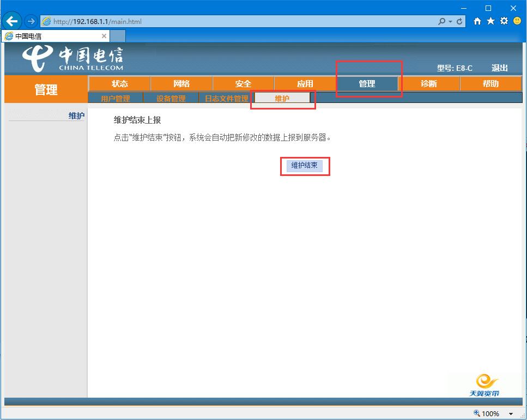The height and width of the screenshot is (420, 527).
Task: Click the zoom magnifier icon in the status bar
Action: click(476, 413)
